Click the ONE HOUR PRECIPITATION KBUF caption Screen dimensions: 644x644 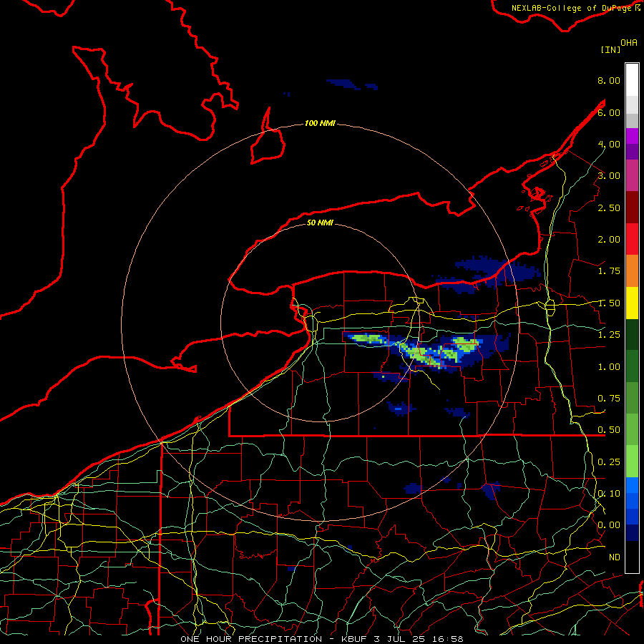[321, 639]
